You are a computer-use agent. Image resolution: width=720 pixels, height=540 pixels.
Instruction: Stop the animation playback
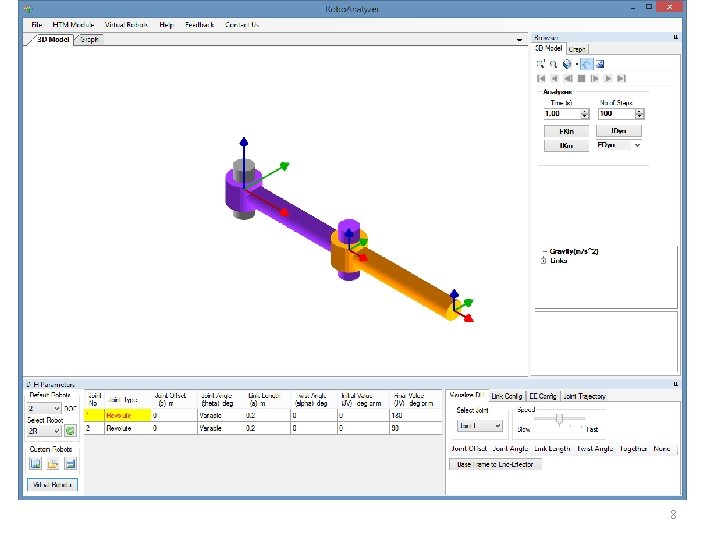tap(581, 79)
